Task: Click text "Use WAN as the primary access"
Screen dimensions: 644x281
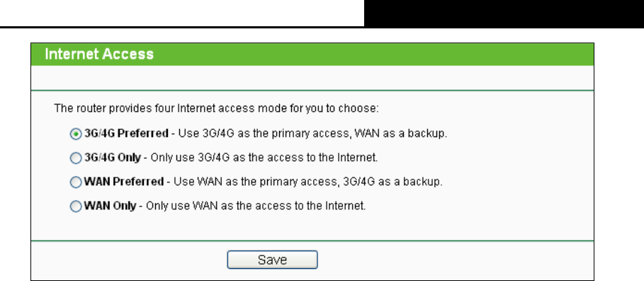Action: (x=256, y=182)
